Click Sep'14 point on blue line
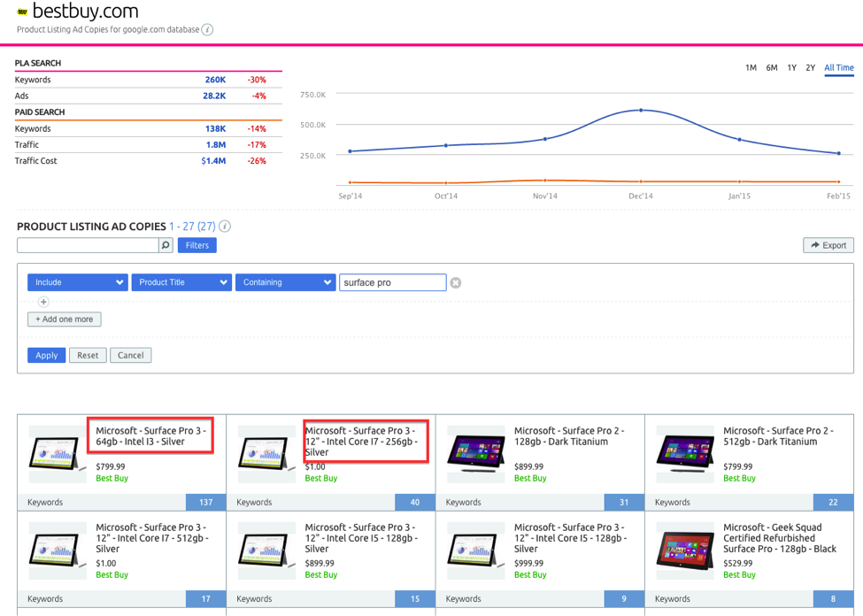863x616 pixels. click(350, 151)
